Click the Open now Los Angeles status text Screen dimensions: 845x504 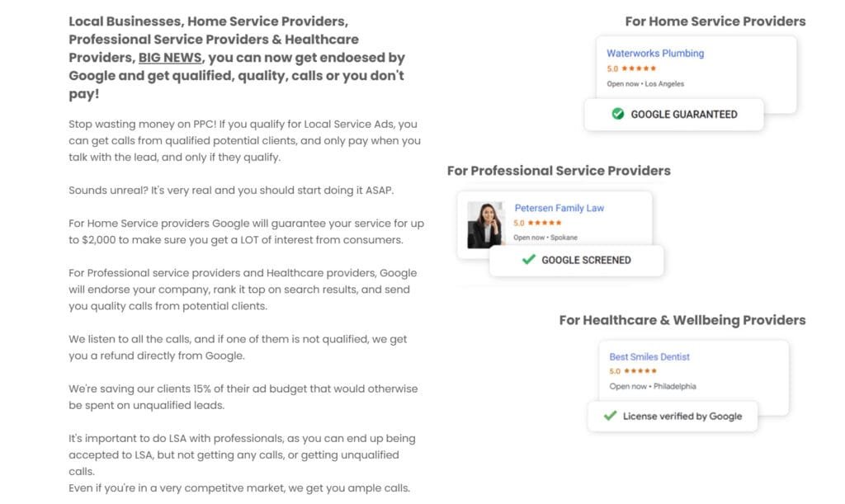tap(645, 83)
